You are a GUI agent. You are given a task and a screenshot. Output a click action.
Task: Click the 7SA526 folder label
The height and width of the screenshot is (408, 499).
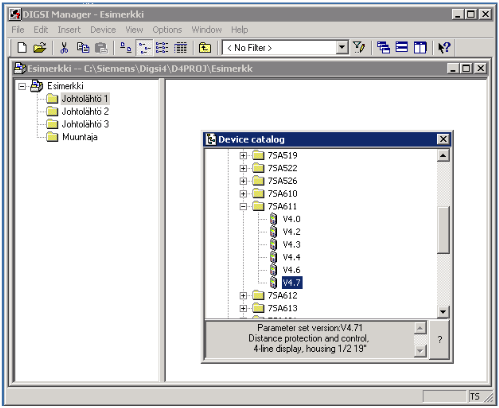(x=282, y=181)
